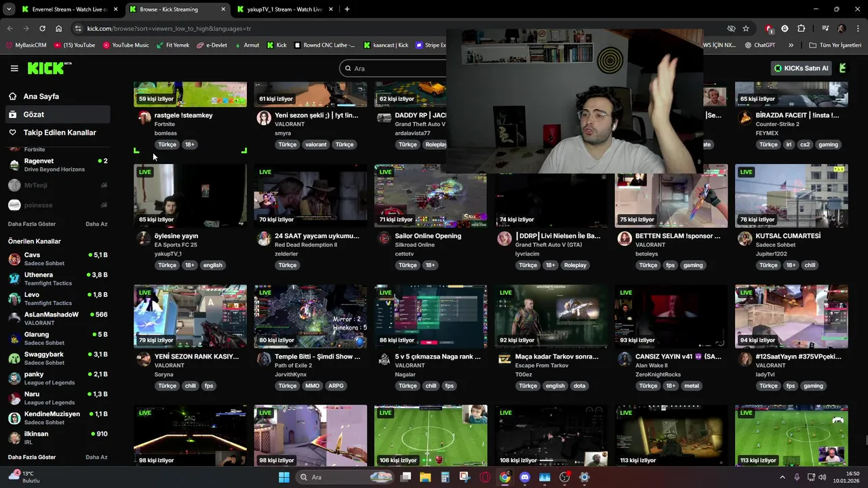Open the YouTube Music bookmark
The height and width of the screenshot is (488, 868).
(126, 45)
